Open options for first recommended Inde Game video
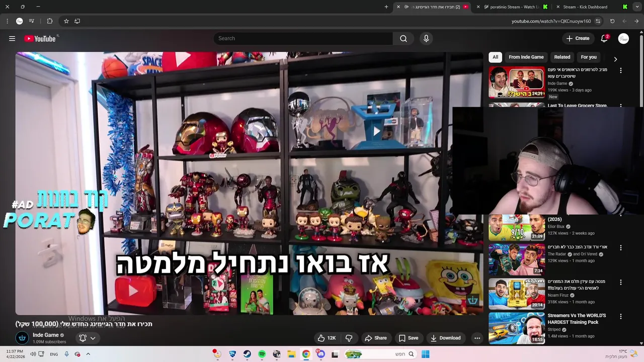Viewport: 644px width, 362px height. tap(621, 70)
